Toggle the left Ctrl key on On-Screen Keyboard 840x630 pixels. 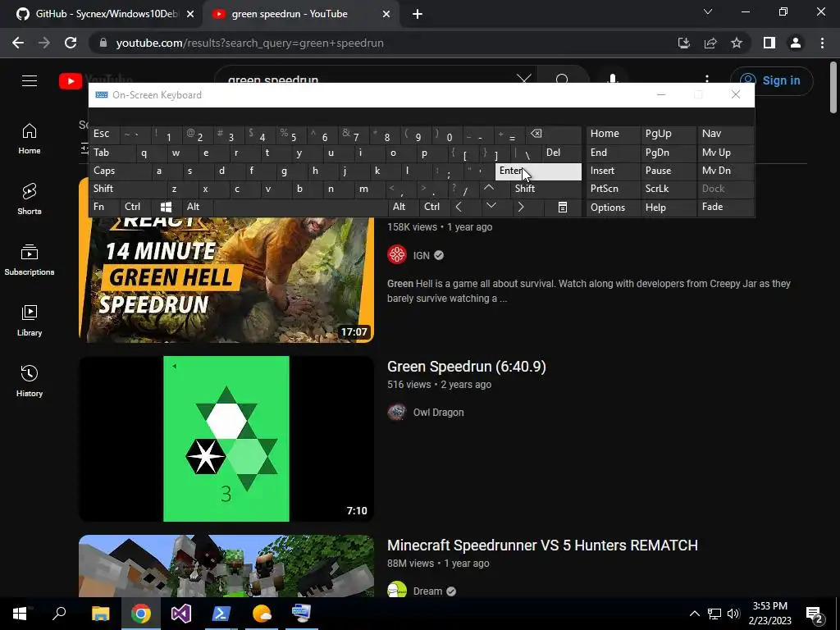pyautogui.click(x=136, y=207)
